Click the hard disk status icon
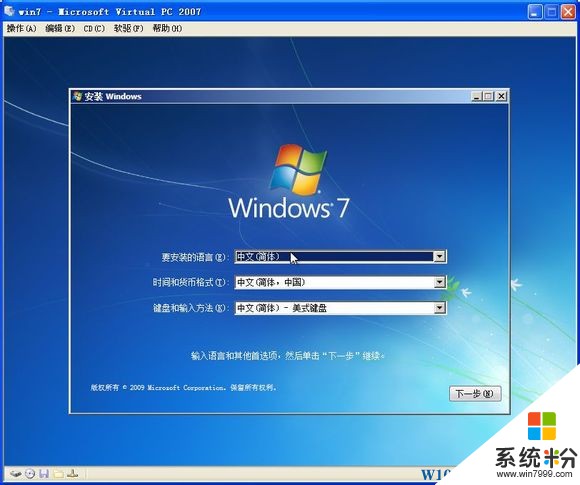The height and width of the screenshot is (485, 580). pyautogui.click(x=15, y=473)
